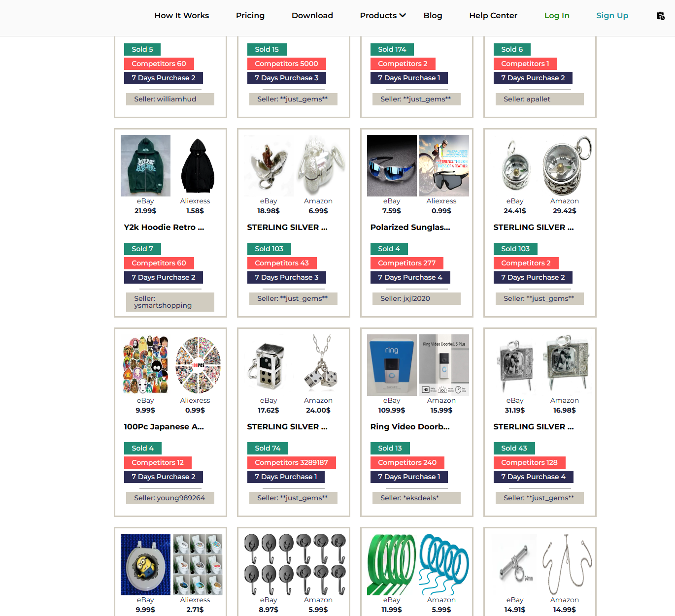
Task: Click the Sign Up link
Action: click(612, 15)
